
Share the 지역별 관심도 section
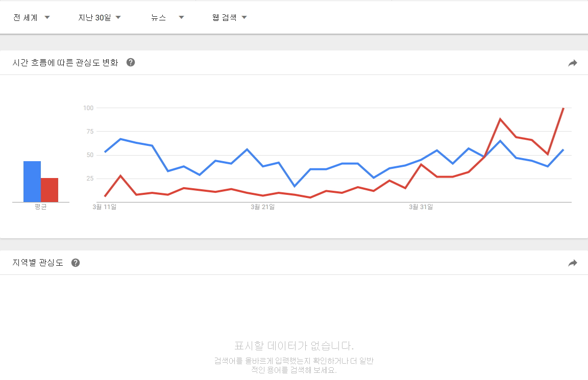pos(573,263)
